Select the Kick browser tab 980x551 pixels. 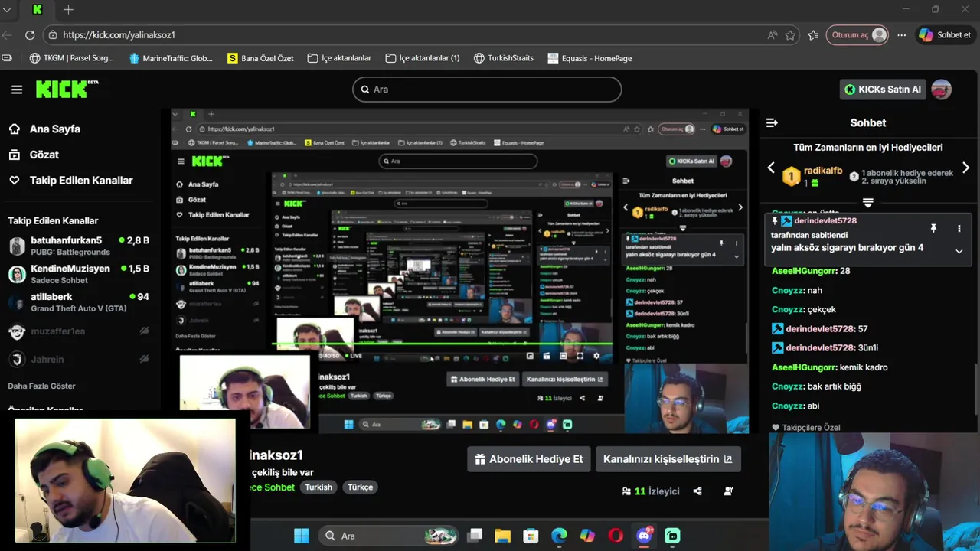pyautogui.click(x=38, y=10)
